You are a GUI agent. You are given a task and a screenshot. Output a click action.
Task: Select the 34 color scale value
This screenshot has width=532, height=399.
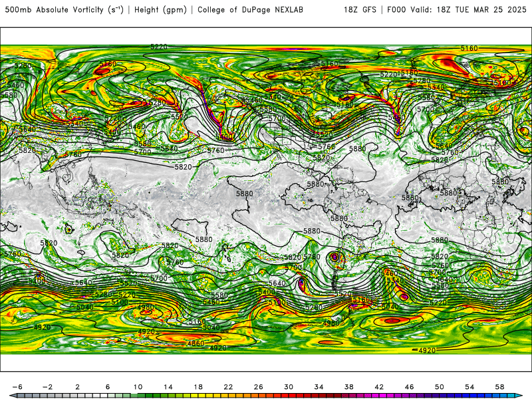click(319, 387)
